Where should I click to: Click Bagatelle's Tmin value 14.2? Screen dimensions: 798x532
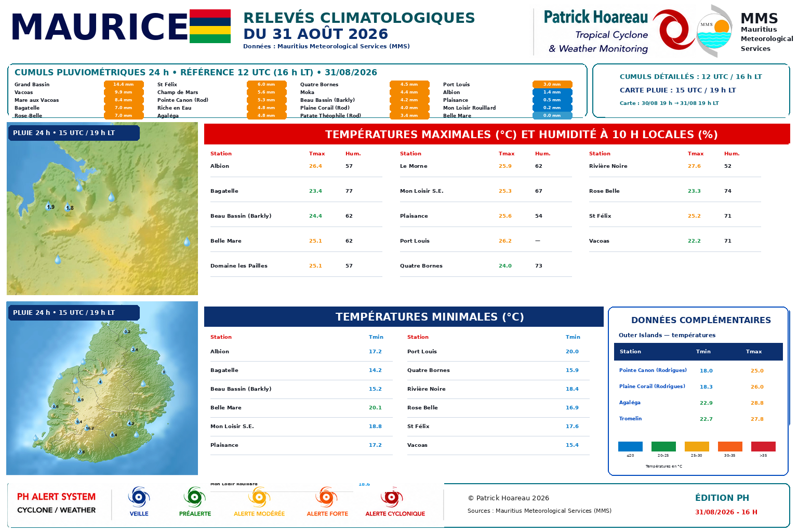coord(375,370)
